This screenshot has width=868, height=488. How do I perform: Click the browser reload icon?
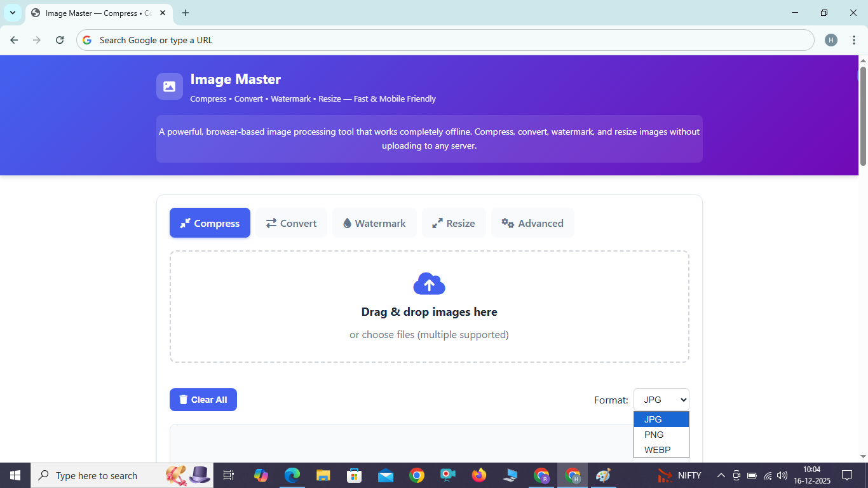click(60, 39)
